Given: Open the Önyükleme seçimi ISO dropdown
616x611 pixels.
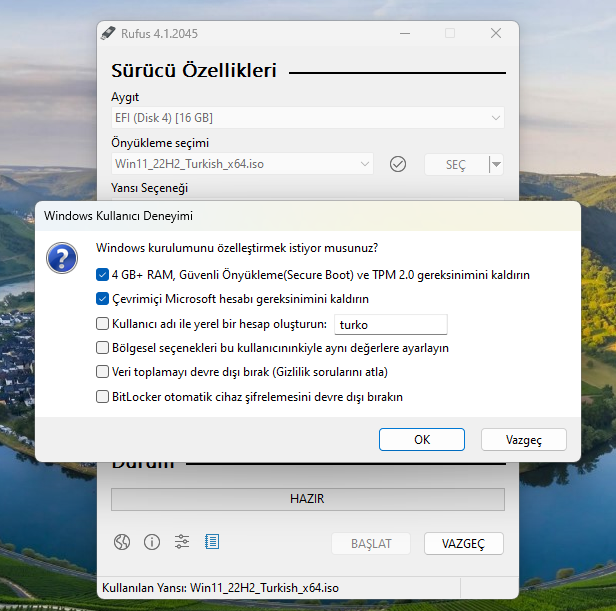Looking at the screenshot, I should pyautogui.click(x=242, y=164).
